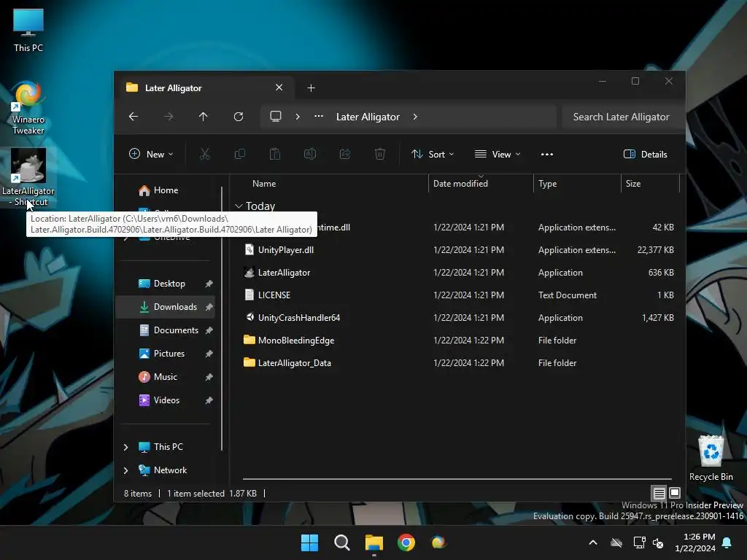The height and width of the screenshot is (560, 747).
Task: Click the Cut scissors icon
Action: (205, 154)
